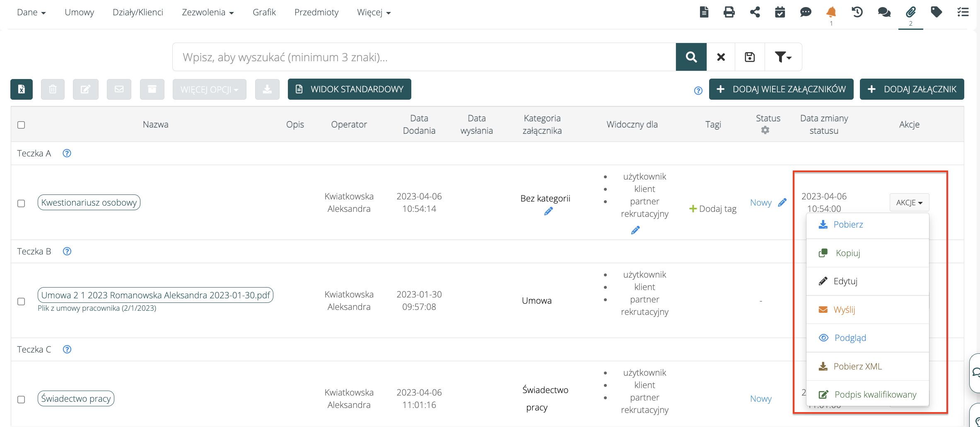Click the save search floppy disk icon
Screen dimensions: 980x427
pos(750,57)
